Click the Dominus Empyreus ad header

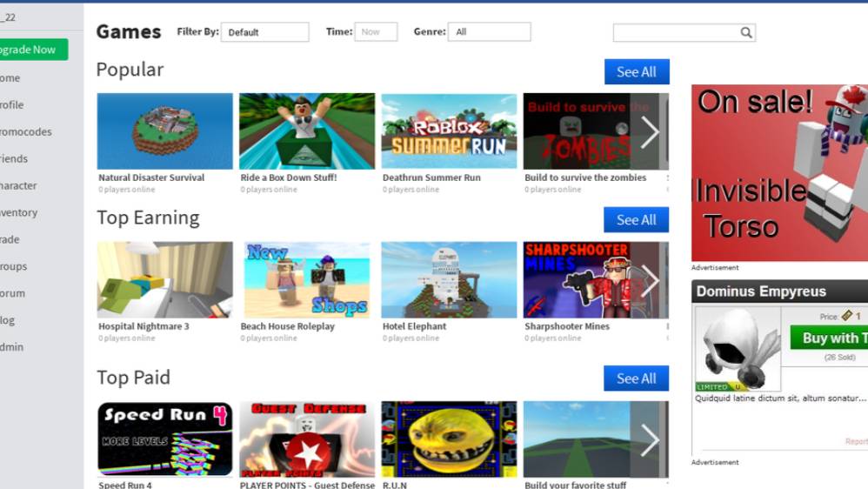click(779, 291)
